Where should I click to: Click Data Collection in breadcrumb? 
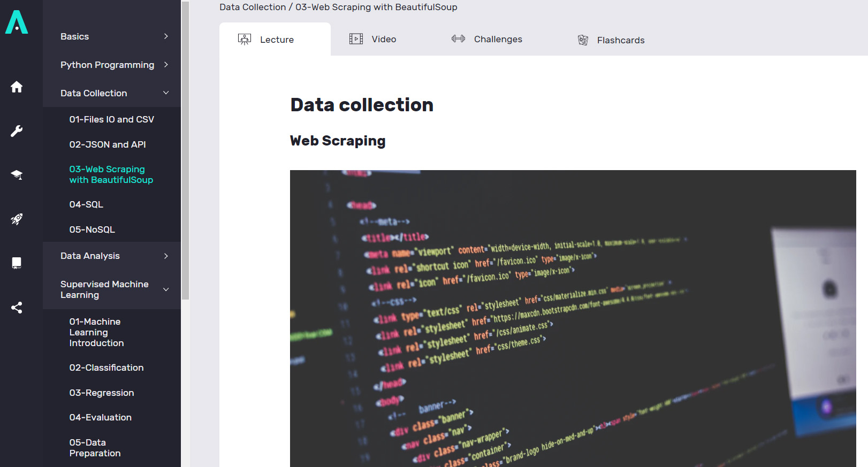click(x=253, y=7)
